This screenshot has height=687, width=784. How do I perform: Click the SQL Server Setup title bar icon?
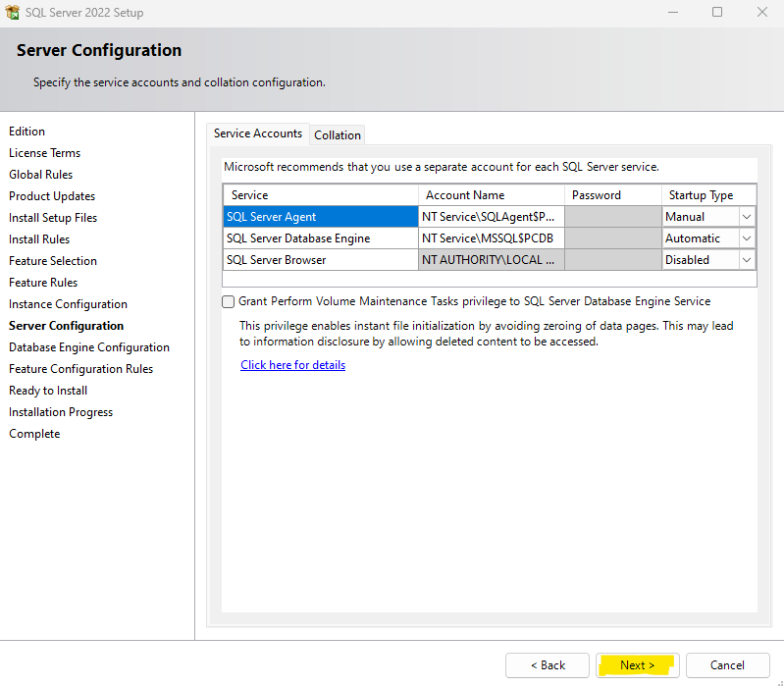pos(12,12)
